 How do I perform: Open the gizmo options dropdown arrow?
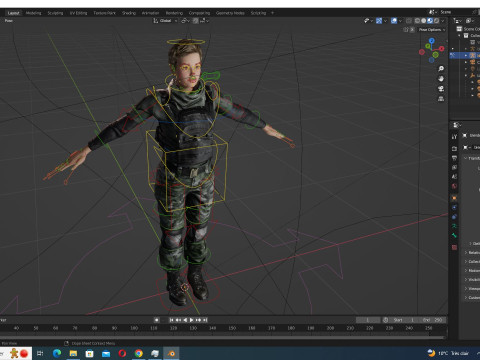click(385, 21)
